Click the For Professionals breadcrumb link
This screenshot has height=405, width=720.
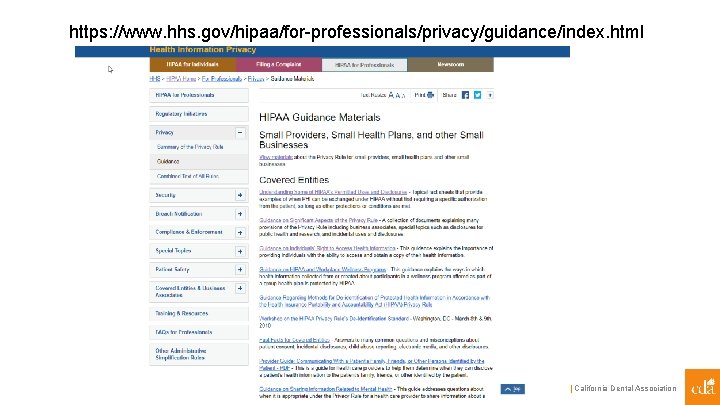tap(222, 79)
